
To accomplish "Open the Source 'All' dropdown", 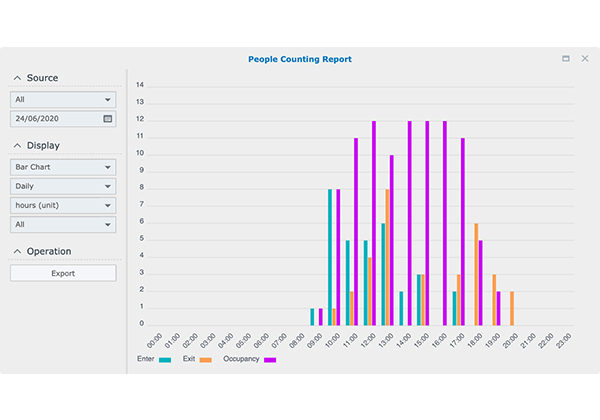I will [x=63, y=100].
